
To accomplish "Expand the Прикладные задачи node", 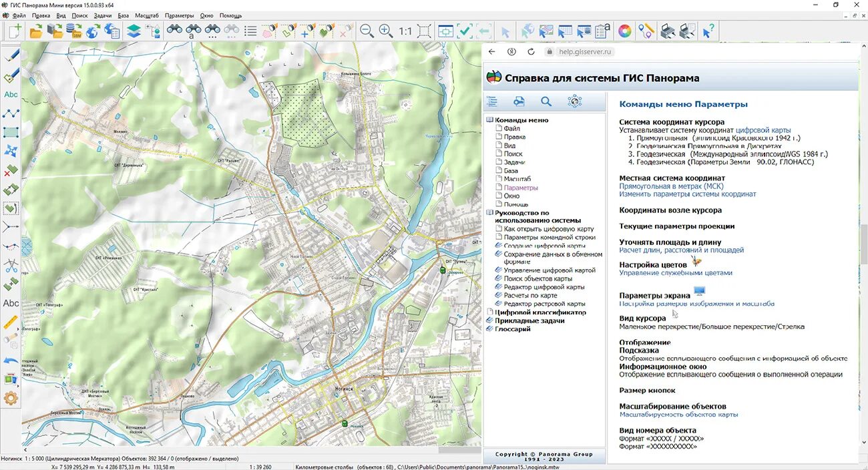I will click(490, 320).
